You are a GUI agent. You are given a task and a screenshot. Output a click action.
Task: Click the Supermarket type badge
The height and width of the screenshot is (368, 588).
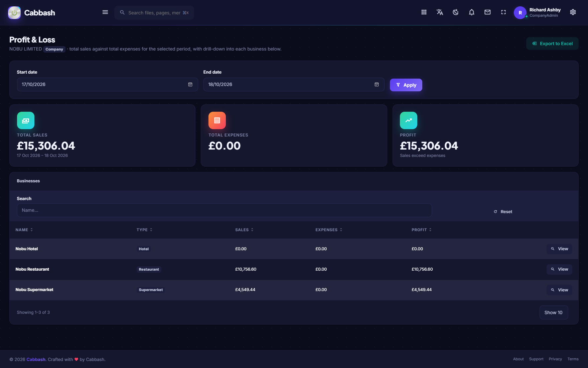point(151,290)
